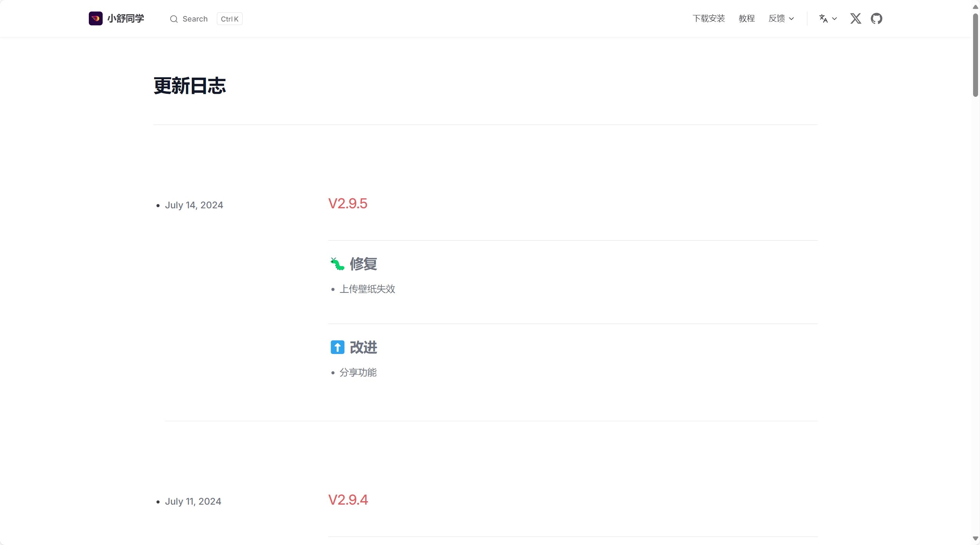Click the scrollbar up arrow
The height and width of the screenshot is (545, 980).
(975, 7)
